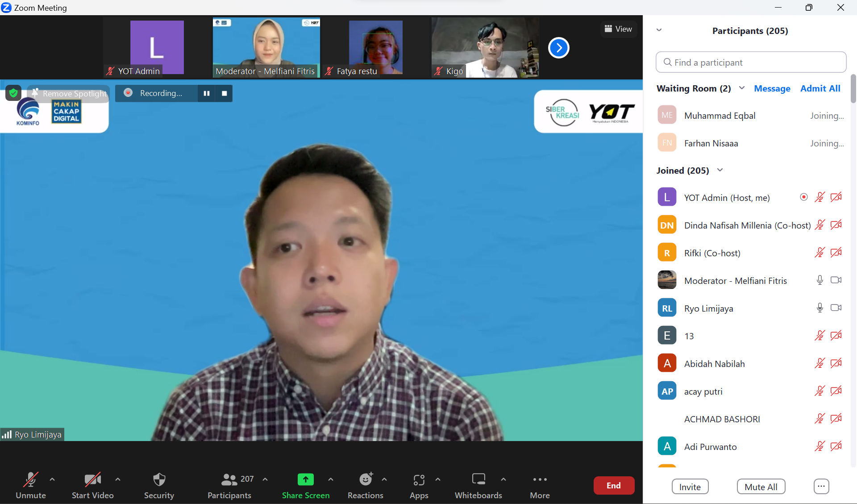
Task: Mute Ryo Limijaya's microphone in the list
Action: [820, 308]
